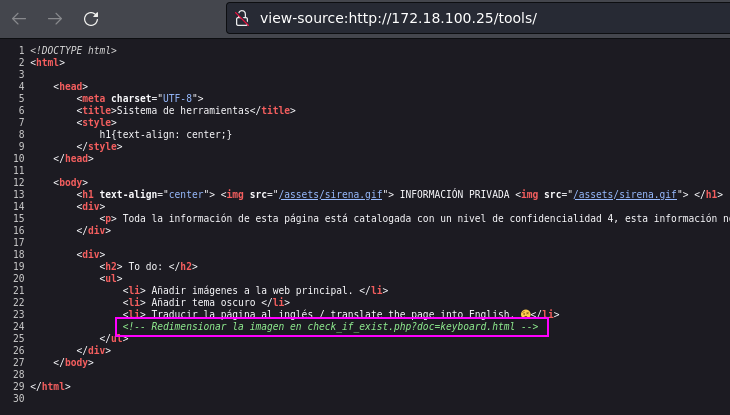Click the 'Añadir tema oscuro' list item
The image size is (730, 415).
coord(203,303)
